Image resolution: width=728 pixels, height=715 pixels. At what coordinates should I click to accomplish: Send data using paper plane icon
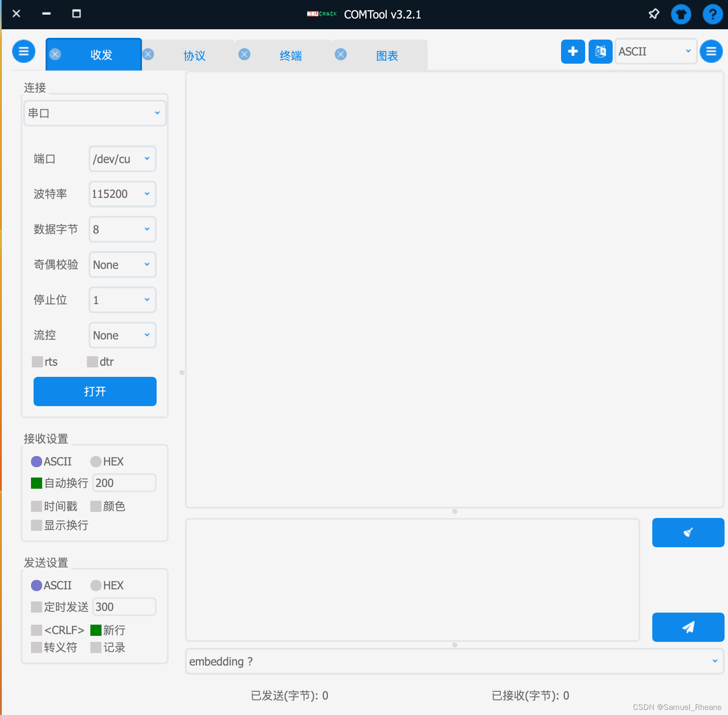[x=688, y=627]
